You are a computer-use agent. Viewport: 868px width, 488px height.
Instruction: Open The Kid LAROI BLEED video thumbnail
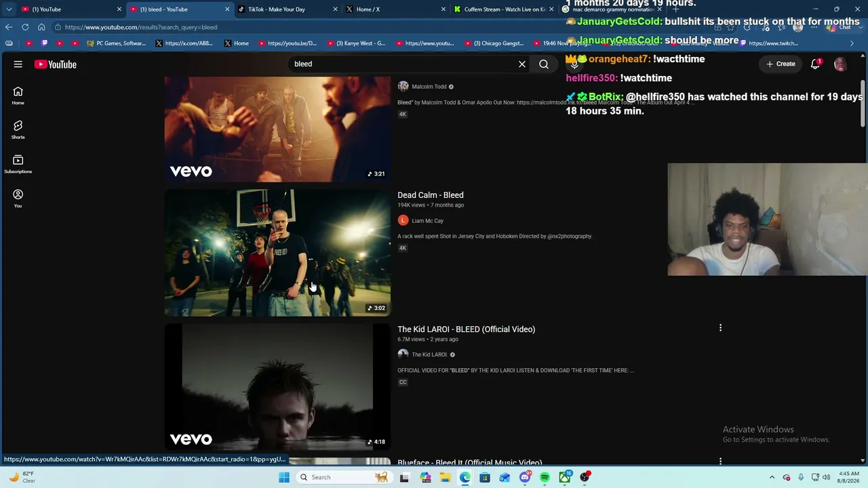click(x=277, y=386)
